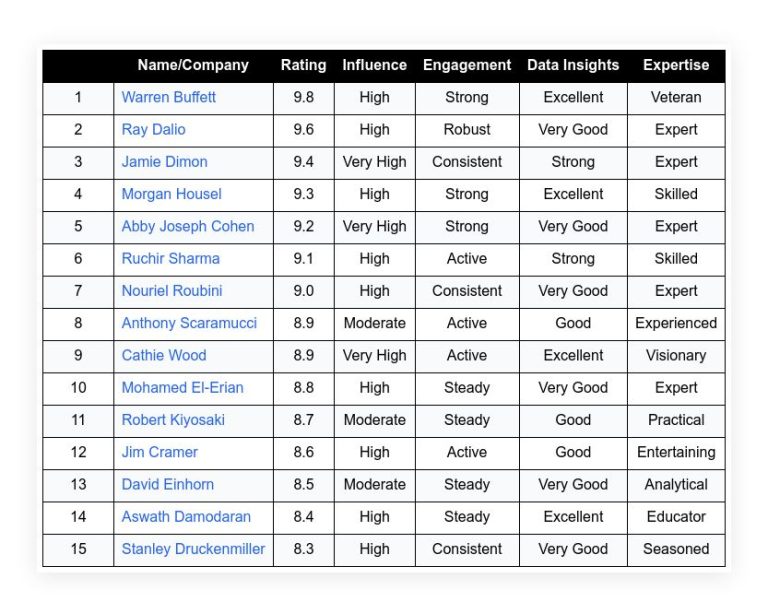Click the Influence column header
Viewport: 768px width, 602px height.
coord(375,65)
